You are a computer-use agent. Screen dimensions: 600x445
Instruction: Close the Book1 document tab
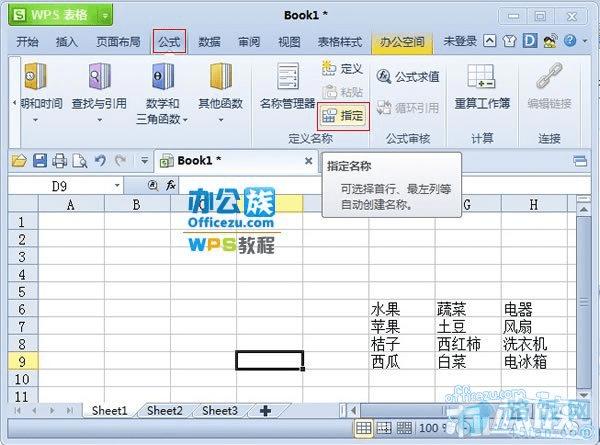[308, 161]
